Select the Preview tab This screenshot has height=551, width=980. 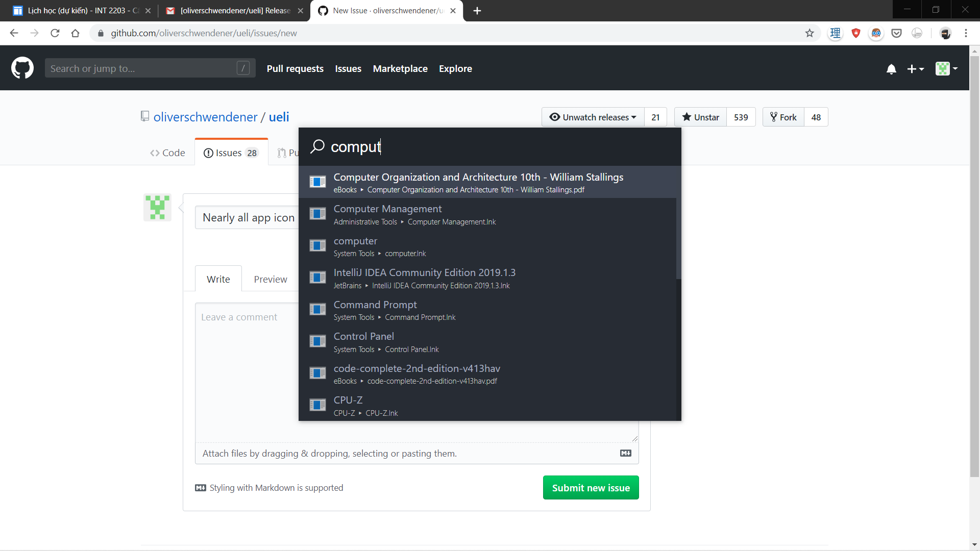[x=271, y=279]
